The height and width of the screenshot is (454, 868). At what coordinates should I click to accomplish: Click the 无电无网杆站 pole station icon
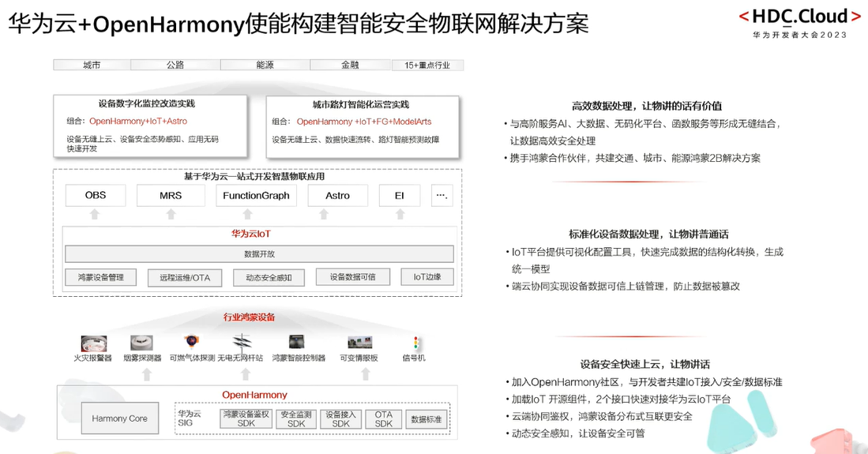pos(242,342)
